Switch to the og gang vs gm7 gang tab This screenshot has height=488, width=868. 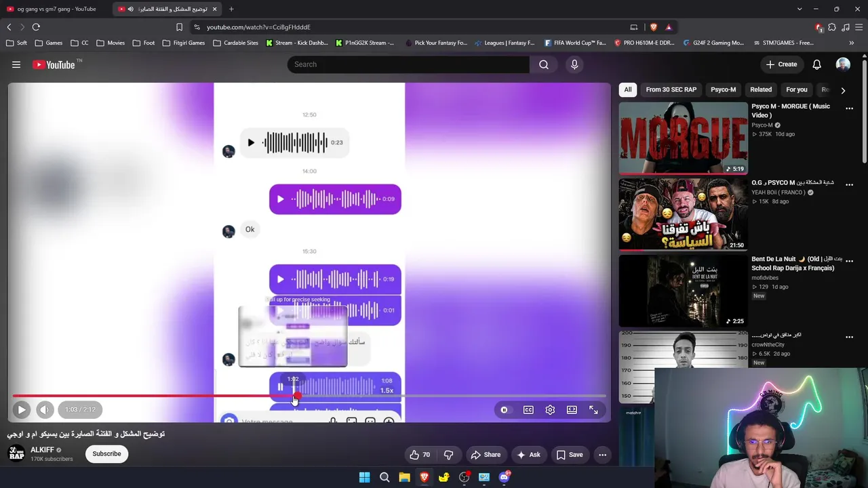56,9
